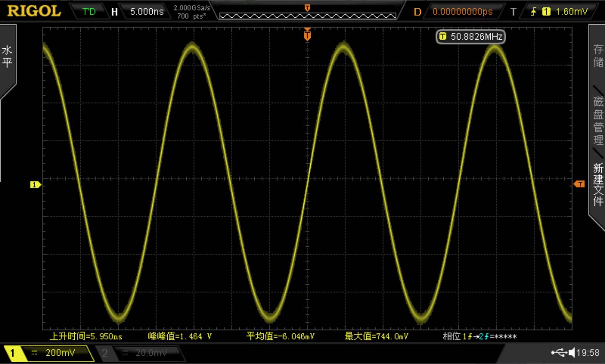This screenshot has width=605, height=364.
Task: Click the orange trigger level marker on right edge
Action: click(579, 184)
